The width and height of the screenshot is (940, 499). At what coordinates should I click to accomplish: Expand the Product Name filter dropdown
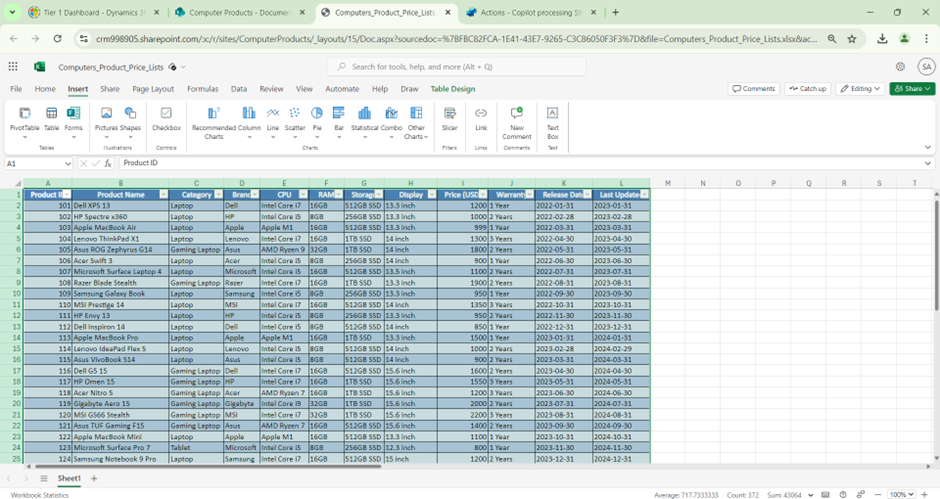(163, 195)
